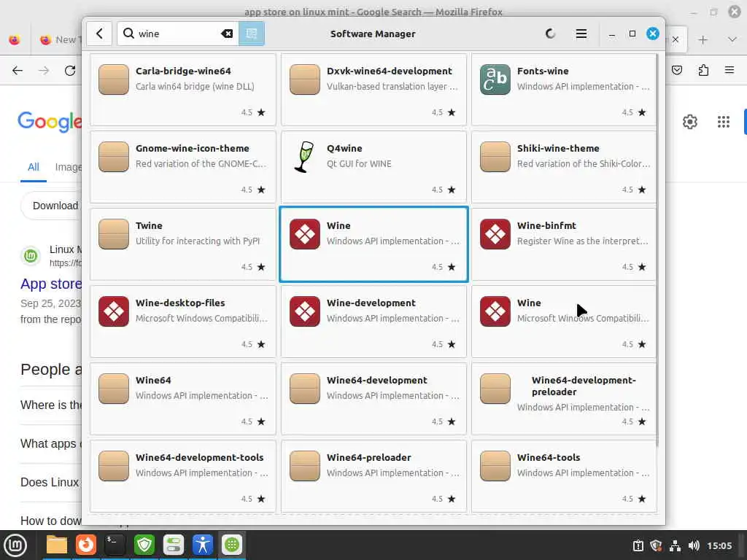Click the Fonts-wine title text

click(x=543, y=71)
